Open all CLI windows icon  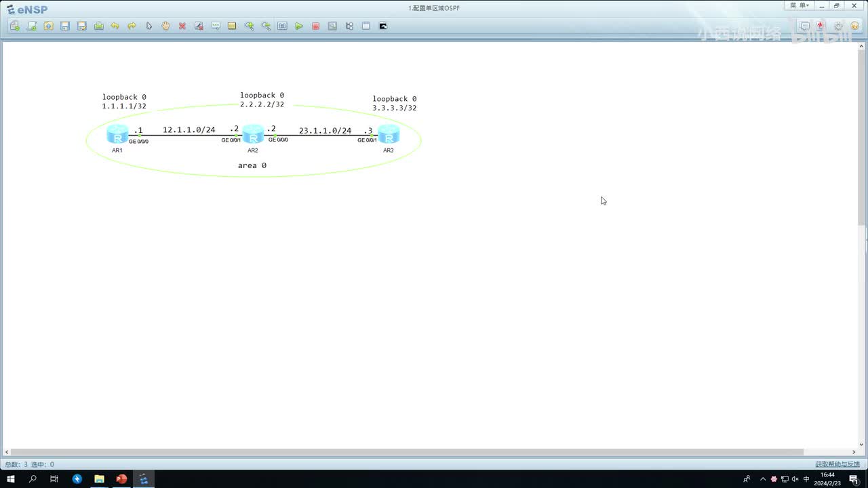click(382, 26)
